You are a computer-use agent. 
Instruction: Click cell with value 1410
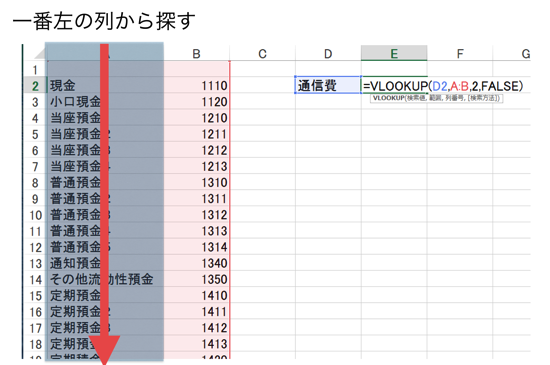pyautogui.click(x=196, y=295)
